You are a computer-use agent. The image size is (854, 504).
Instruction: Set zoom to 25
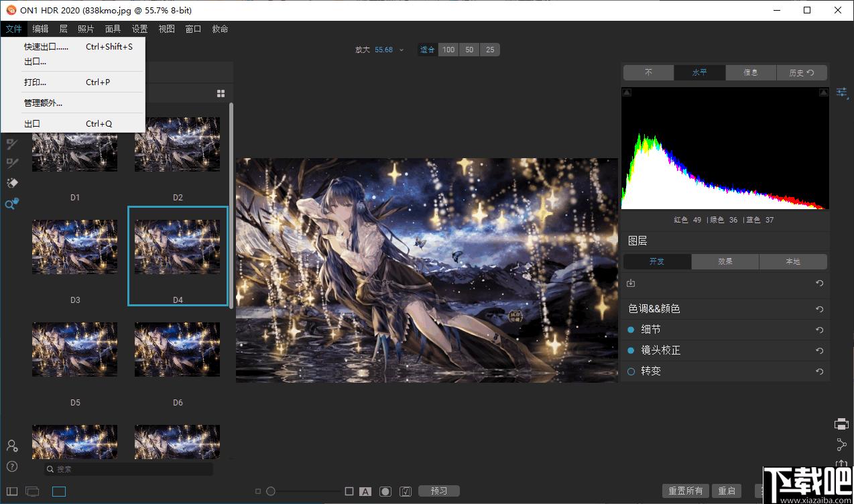click(x=490, y=50)
